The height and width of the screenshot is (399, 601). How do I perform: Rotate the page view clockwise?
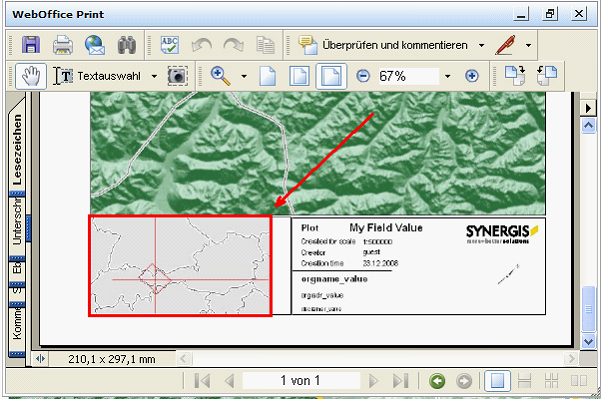click(x=515, y=76)
